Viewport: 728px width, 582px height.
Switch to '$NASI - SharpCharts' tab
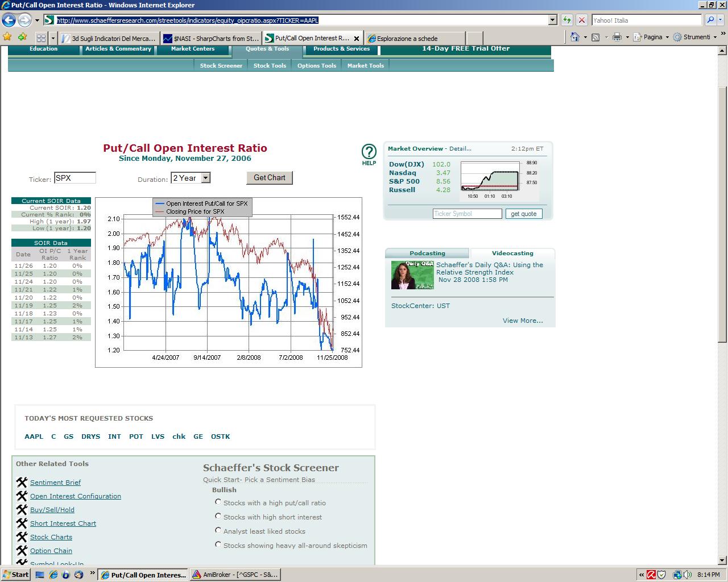pyautogui.click(x=211, y=39)
